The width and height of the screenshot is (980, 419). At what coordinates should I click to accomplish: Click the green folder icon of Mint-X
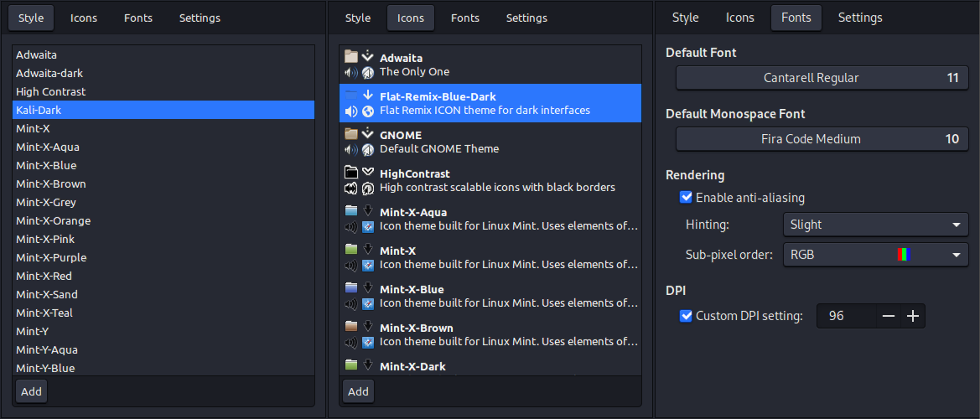tap(351, 250)
